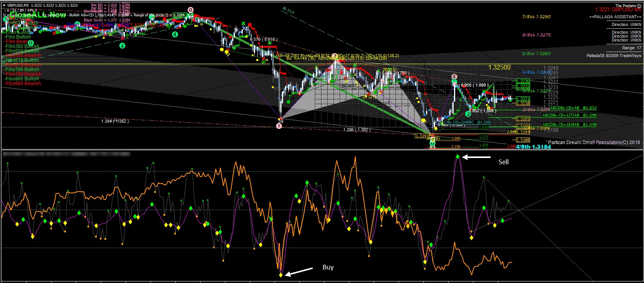Click the 2.618 Fibonacci extension label
The width and height of the screenshot is (644, 283).
pos(511,132)
